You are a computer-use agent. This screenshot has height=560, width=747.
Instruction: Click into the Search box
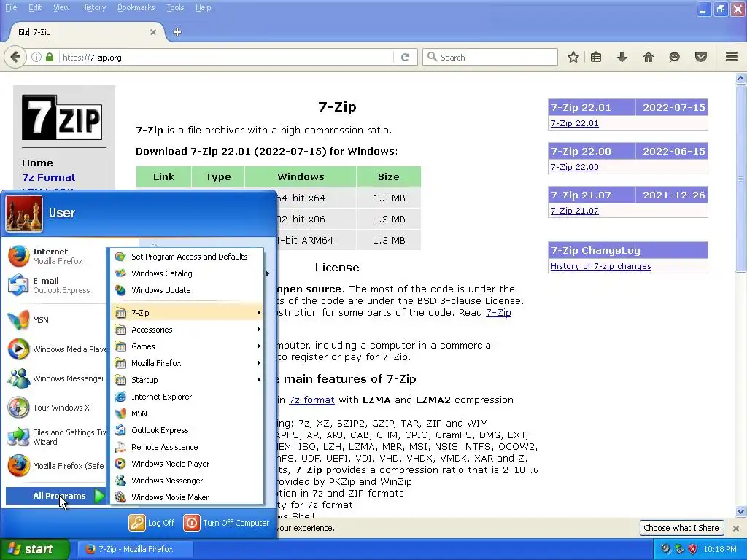pos(490,57)
